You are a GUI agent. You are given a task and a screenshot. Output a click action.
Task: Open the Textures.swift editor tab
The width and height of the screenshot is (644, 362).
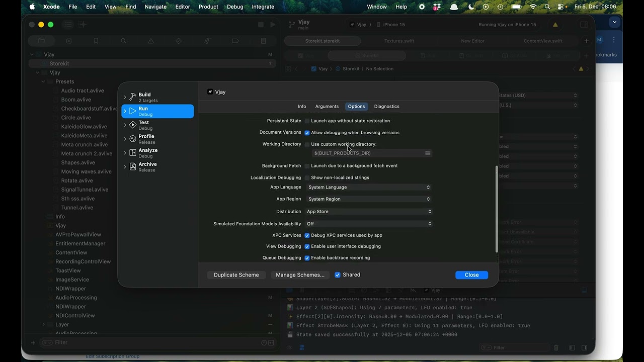pyautogui.click(x=399, y=41)
